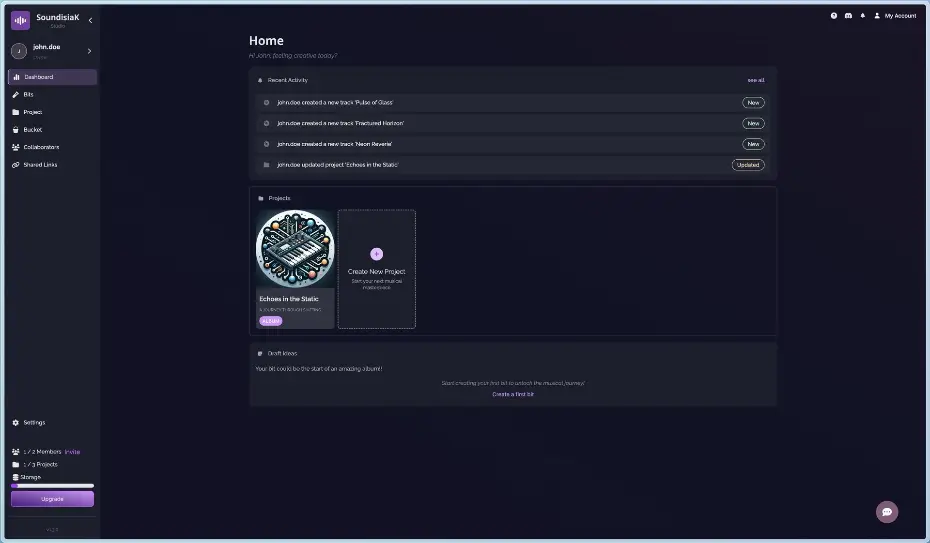
Task: Expand the john.doe workspace switcher
Action: coord(89,51)
